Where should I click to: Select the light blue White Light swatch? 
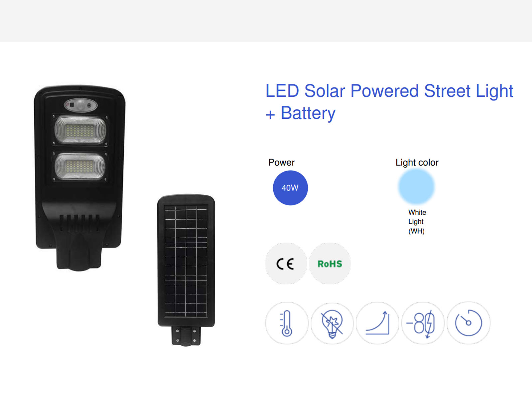416,186
